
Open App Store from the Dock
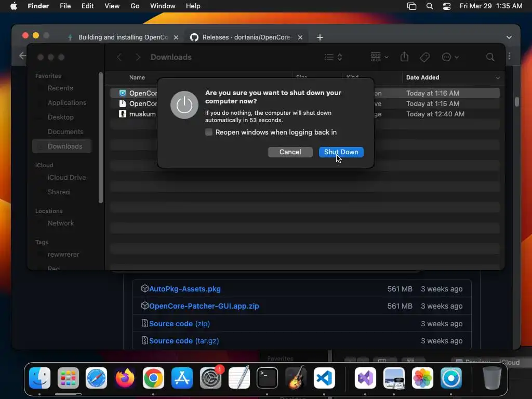coord(182,378)
